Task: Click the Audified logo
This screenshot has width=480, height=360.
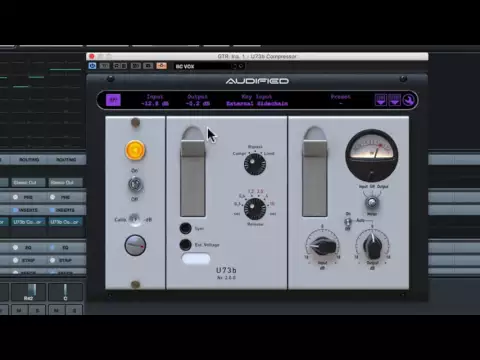Action: point(257,81)
